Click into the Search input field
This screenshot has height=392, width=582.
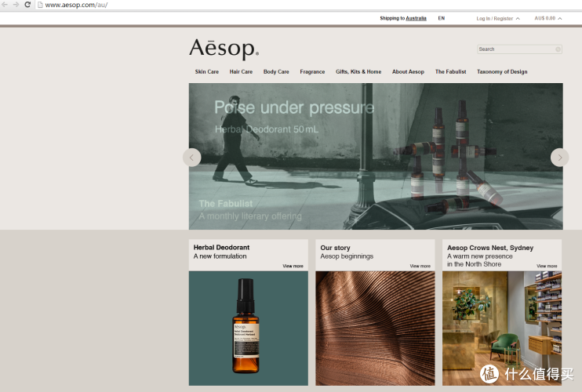515,49
